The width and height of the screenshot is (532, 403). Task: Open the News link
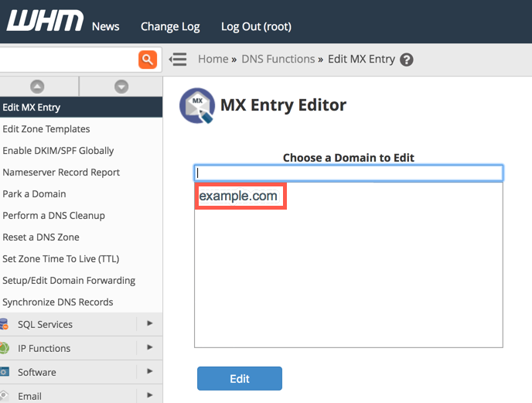point(105,26)
